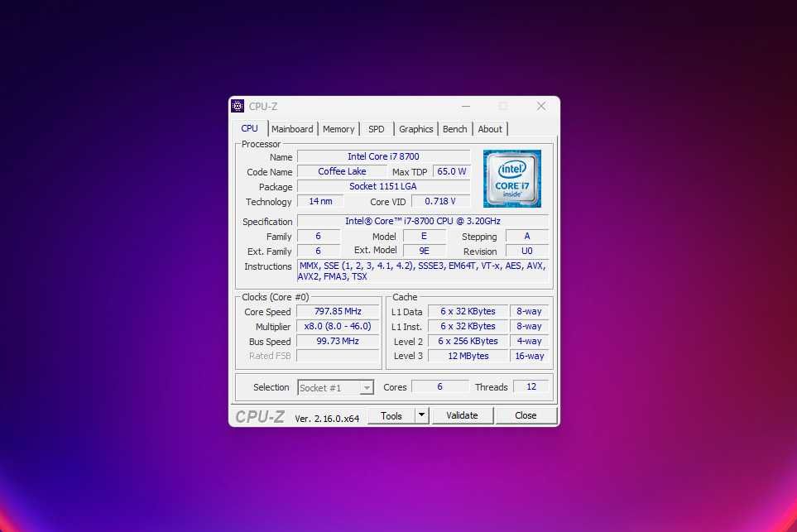Click the Level 3 '12 MBytes' value
The image size is (797, 532).
[x=468, y=356]
